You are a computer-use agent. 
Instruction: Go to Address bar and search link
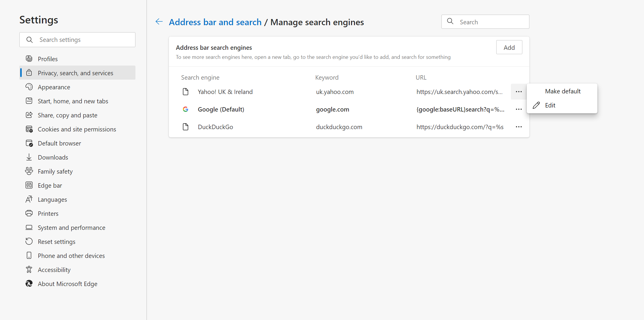coord(215,22)
